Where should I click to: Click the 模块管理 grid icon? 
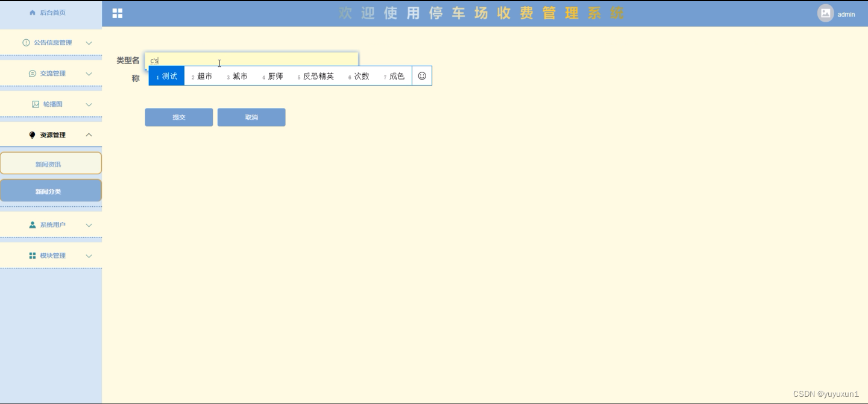[33, 256]
